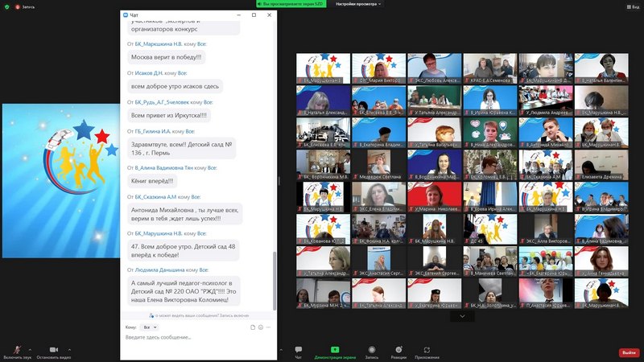The width and height of the screenshot is (644, 362).
Task: Select video tile ДС 45
Action: tap(490, 229)
